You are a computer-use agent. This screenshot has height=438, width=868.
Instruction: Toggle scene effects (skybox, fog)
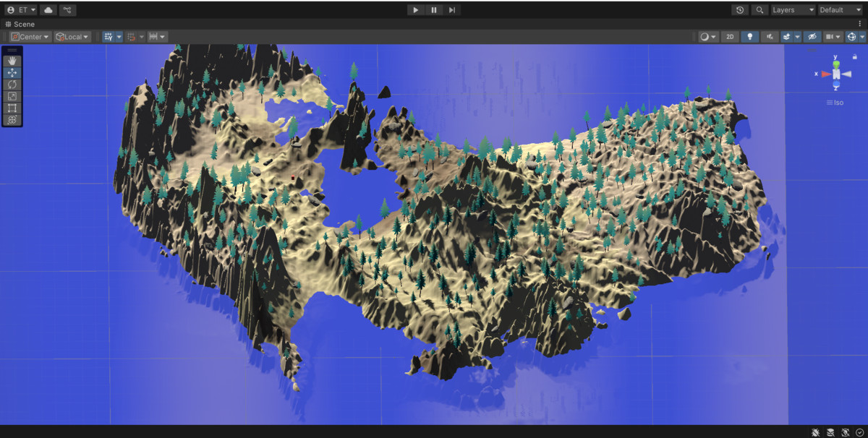point(786,37)
